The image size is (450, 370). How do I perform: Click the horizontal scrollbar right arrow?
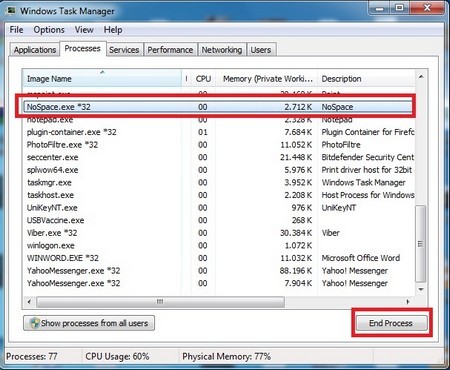(x=408, y=302)
